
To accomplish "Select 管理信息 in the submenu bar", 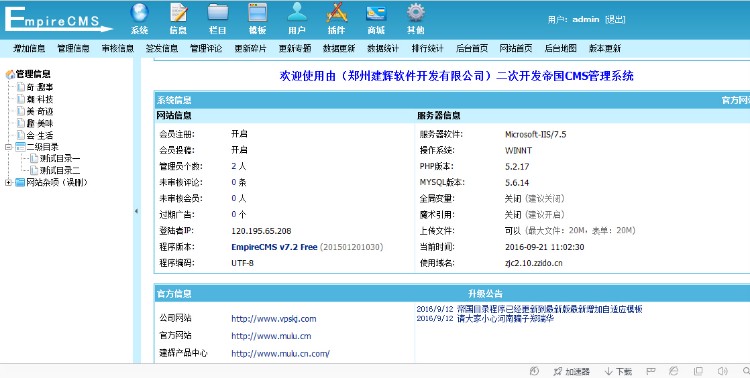I will tap(73, 48).
